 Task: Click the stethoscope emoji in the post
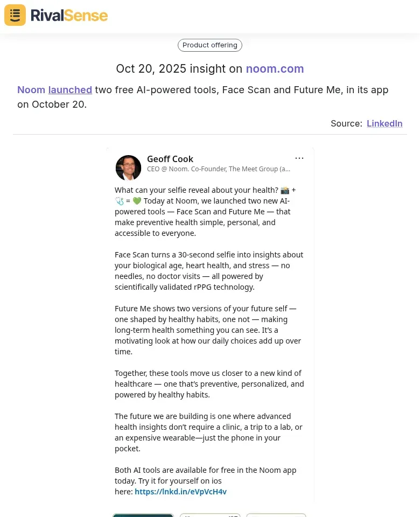(120, 201)
